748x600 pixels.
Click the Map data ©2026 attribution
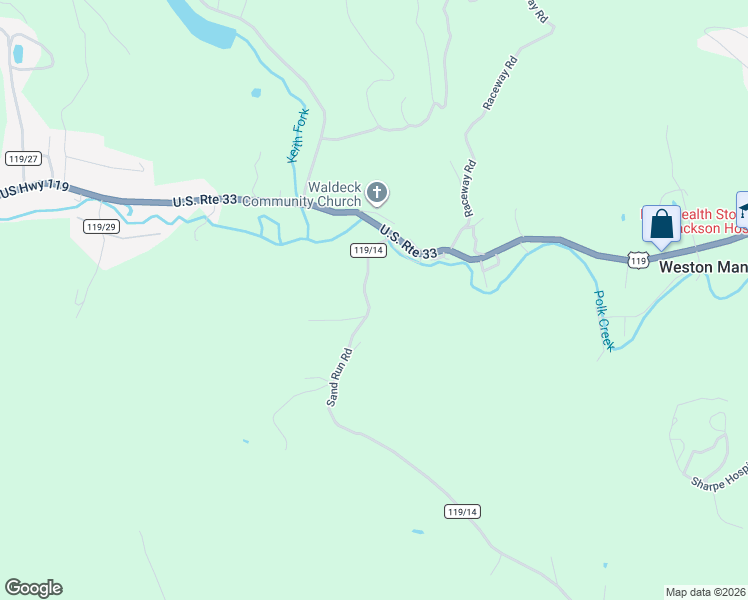pos(706,592)
